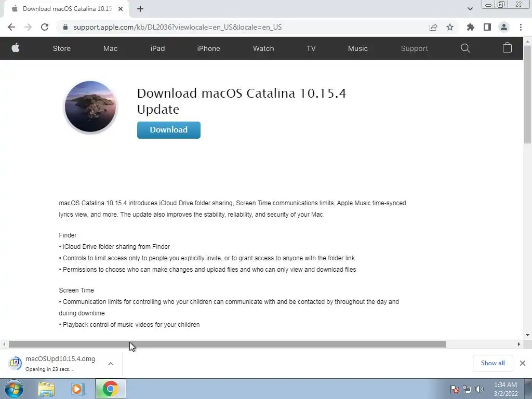Open the Chrome three-dot menu
Image resolution: width=532 pixels, height=399 pixels.
(521, 27)
